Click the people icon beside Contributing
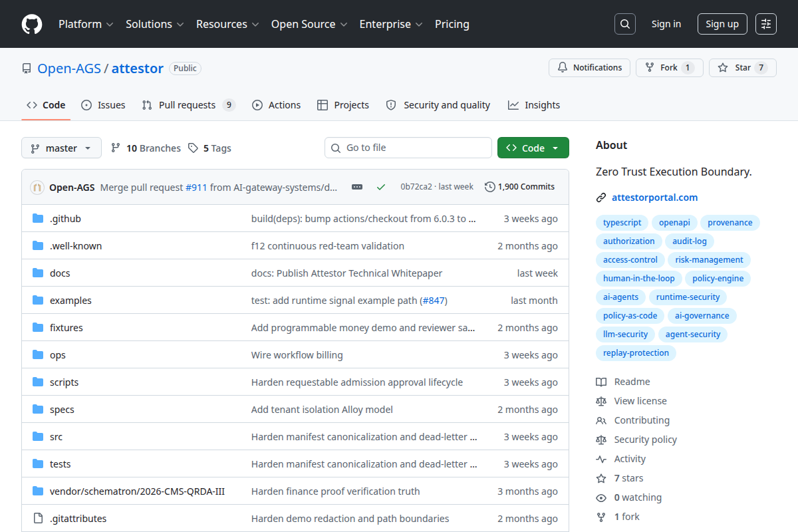This screenshot has width=798, height=532. 601,420
